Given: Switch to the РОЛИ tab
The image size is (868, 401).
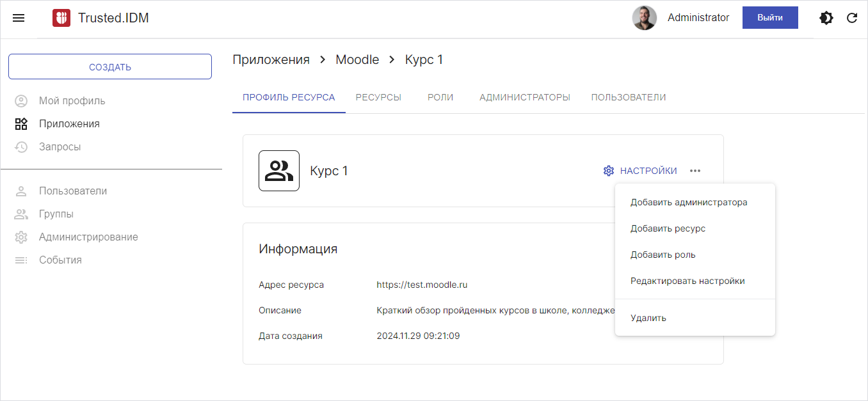Looking at the screenshot, I should [x=440, y=98].
